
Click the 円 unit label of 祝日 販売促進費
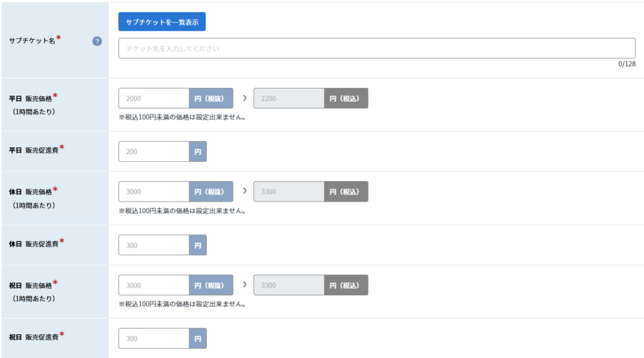tap(198, 338)
